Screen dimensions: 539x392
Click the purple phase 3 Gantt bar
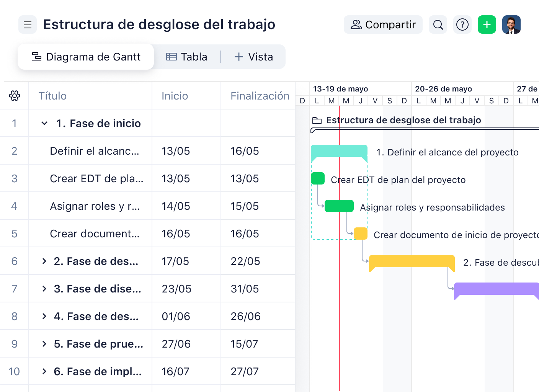[497, 289]
